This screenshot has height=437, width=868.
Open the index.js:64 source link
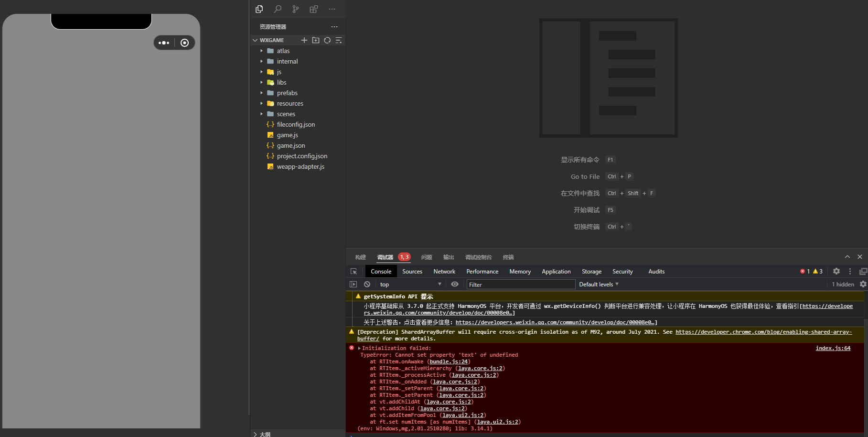833,348
